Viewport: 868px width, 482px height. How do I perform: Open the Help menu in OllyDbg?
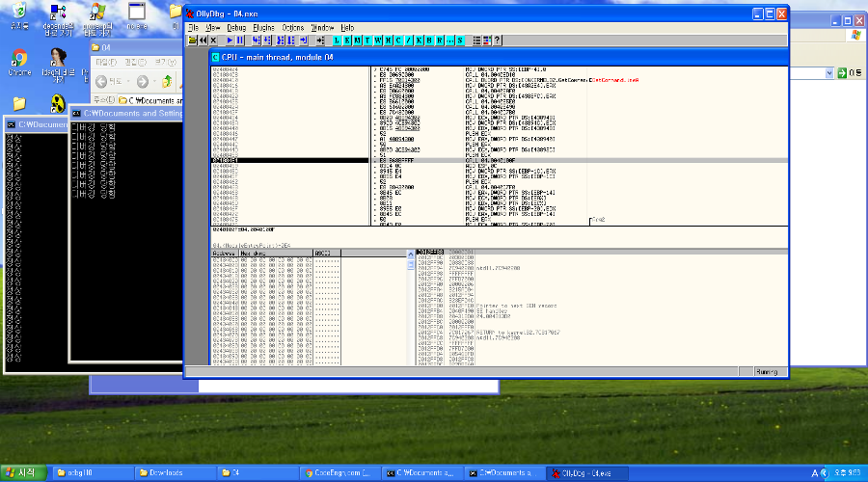[347, 28]
